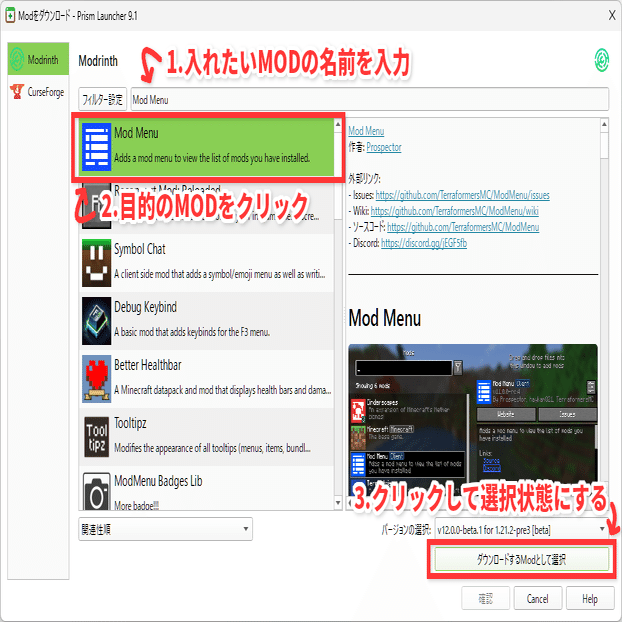Click the Debug Keybind keycap icon
This screenshot has width=622, height=622.
coord(96,321)
